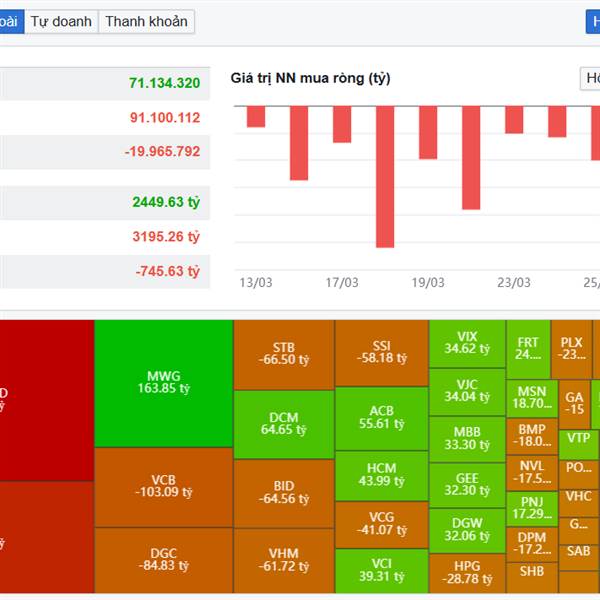Click the 19/03 axis date label

coord(428,282)
